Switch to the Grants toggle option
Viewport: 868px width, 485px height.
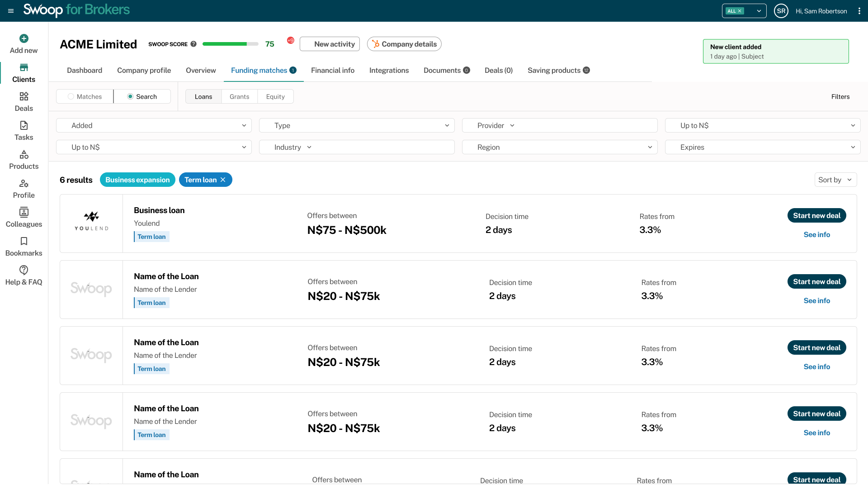239,96
